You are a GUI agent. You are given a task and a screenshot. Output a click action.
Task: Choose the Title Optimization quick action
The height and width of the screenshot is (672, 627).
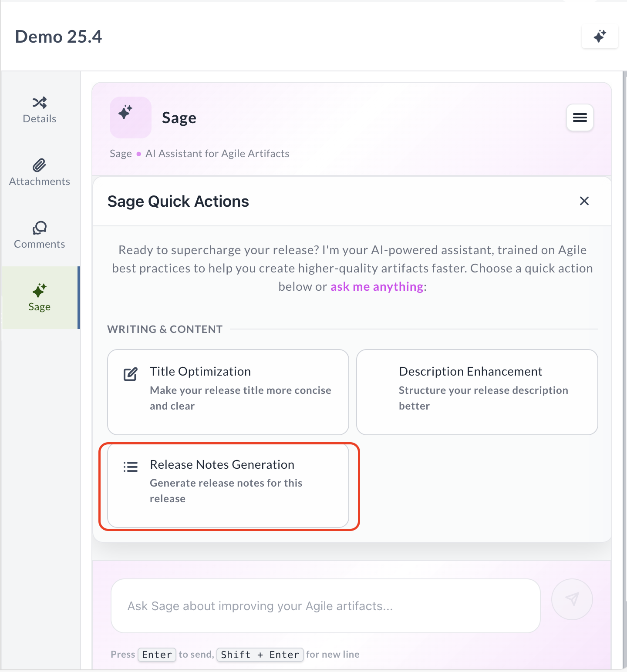(228, 392)
